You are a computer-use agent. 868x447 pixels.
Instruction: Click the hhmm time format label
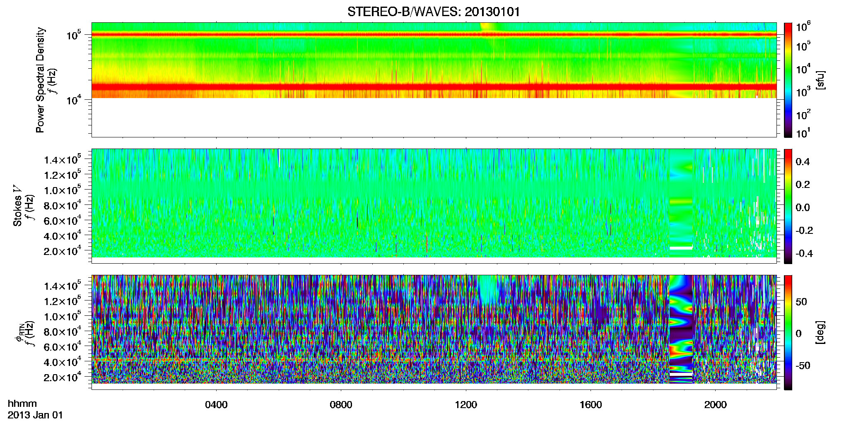(x=22, y=404)
